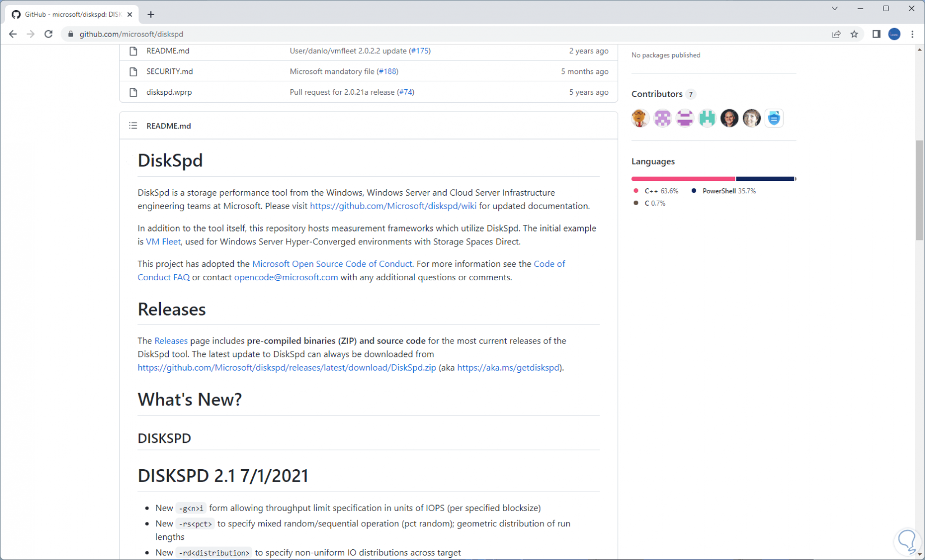Select the GitHub microsoft/diskspd browser tab
The width and height of the screenshot is (925, 560).
tap(72, 15)
